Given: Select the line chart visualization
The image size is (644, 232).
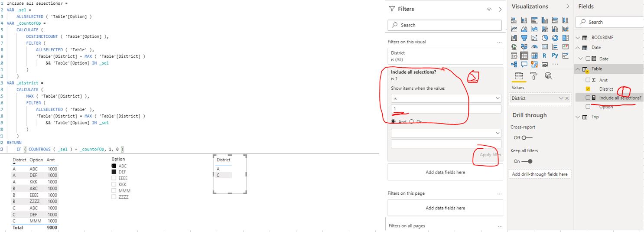Looking at the screenshot, I should point(514,29).
